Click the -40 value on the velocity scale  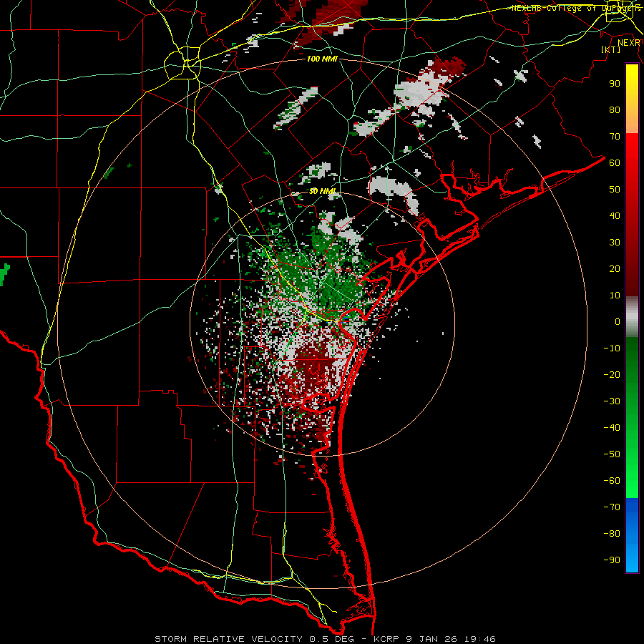612,428
